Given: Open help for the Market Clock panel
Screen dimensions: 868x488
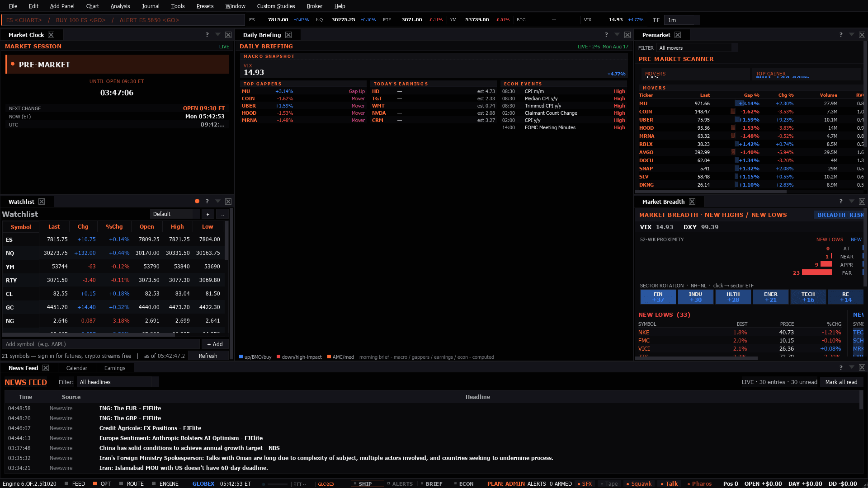Looking at the screenshot, I should click(x=207, y=35).
